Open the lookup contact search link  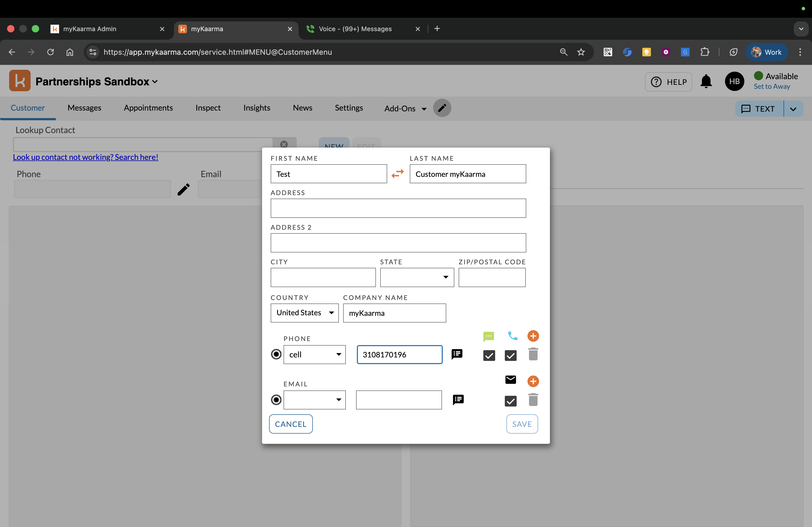tap(85, 157)
